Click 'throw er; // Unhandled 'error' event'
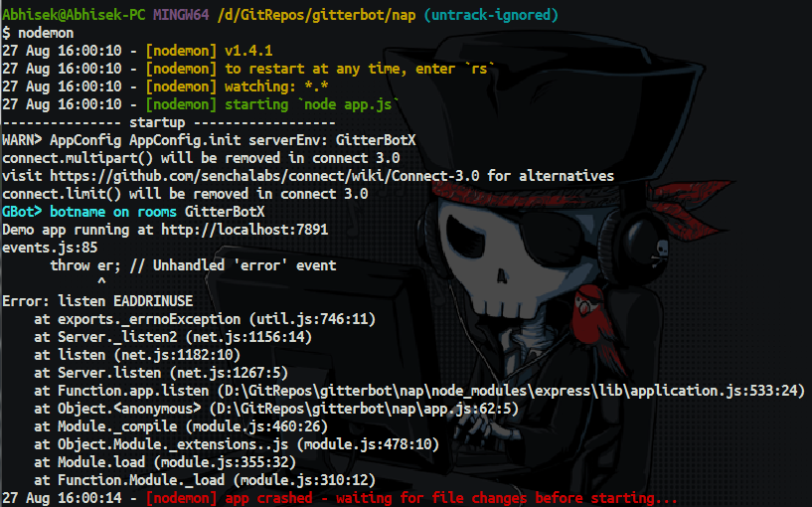 click(193, 265)
